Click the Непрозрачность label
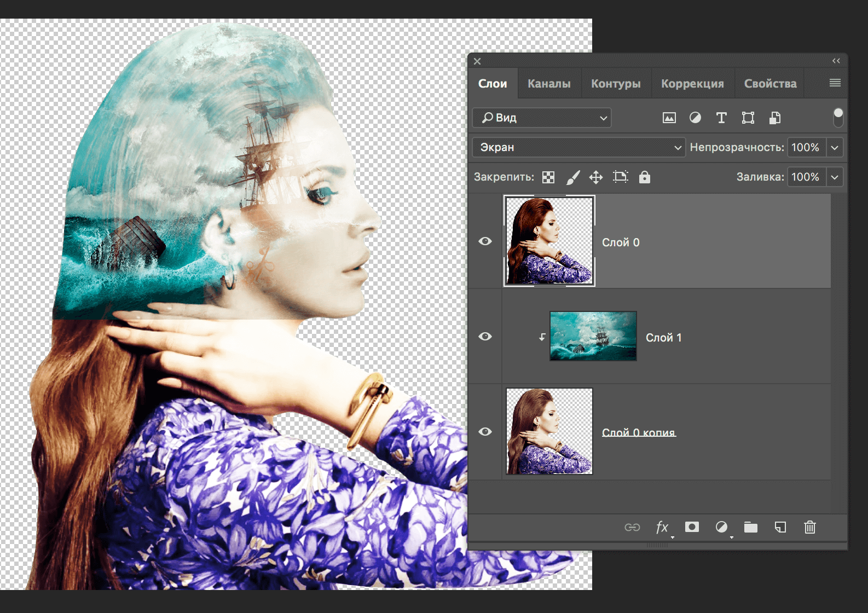The width and height of the screenshot is (868, 613). coord(737,147)
